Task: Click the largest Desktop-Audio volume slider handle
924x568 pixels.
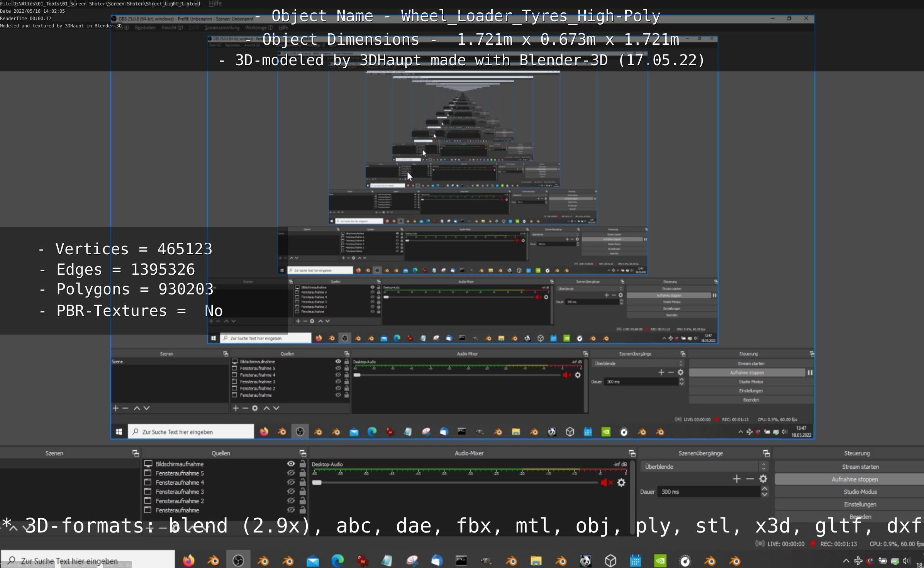Action: (317, 483)
